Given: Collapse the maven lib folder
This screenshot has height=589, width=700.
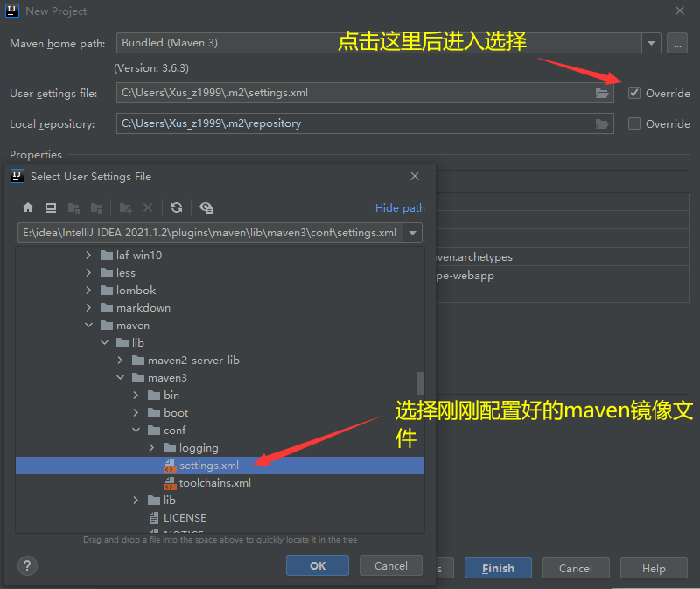Looking at the screenshot, I should click(104, 342).
